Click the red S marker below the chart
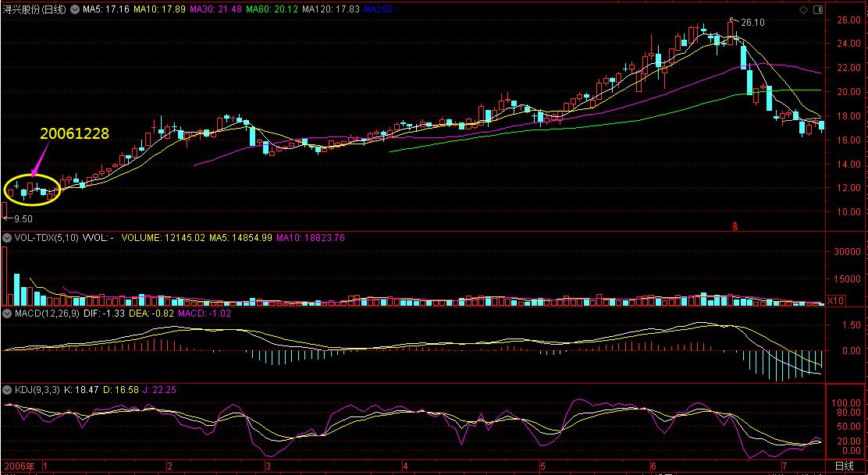The width and height of the screenshot is (868, 475). coord(735,226)
